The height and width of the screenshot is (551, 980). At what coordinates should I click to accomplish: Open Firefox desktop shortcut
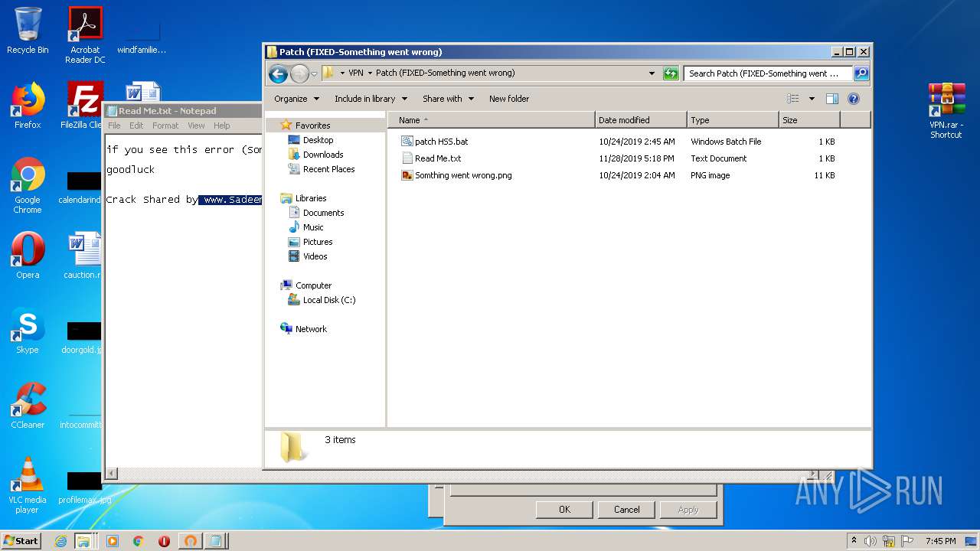[28, 106]
